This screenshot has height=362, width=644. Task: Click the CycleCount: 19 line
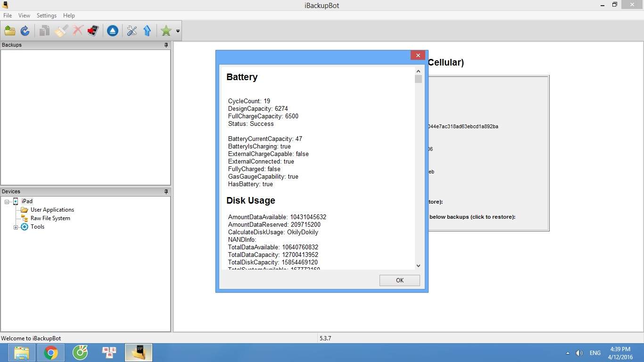coord(249,101)
